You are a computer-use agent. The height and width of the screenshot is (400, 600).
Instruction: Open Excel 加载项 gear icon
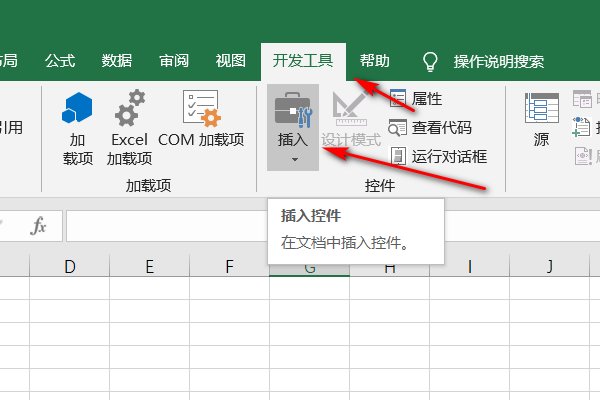point(129,109)
